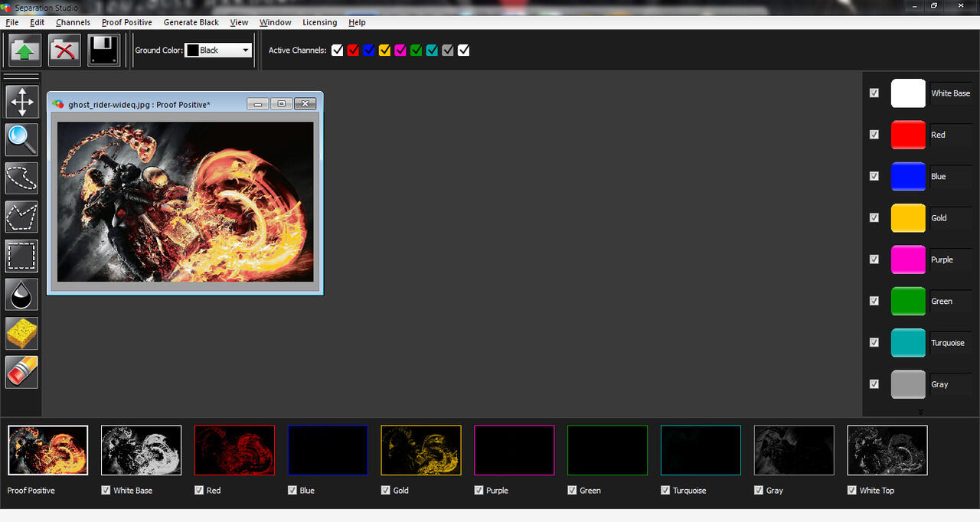Toggle Purple checkbox below thumbnail

click(479, 490)
